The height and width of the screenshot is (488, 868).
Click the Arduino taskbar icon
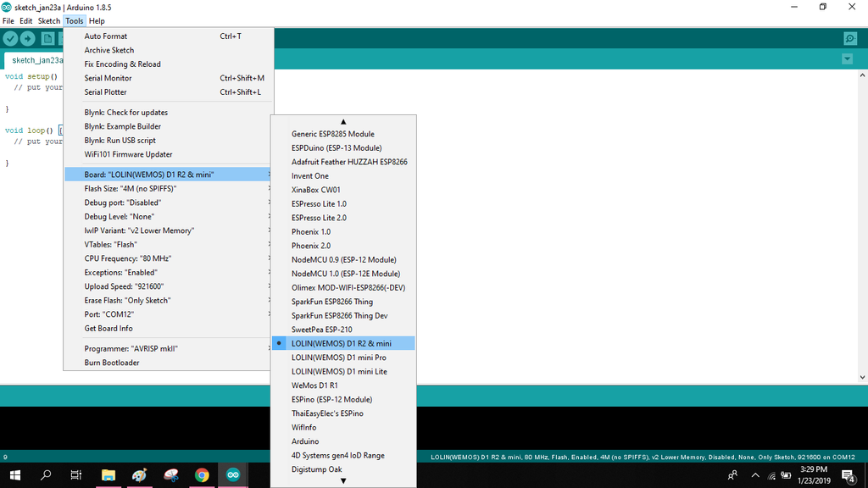click(x=233, y=475)
